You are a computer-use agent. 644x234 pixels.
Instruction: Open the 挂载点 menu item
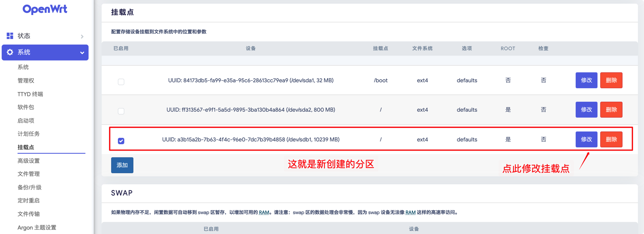(x=26, y=147)
